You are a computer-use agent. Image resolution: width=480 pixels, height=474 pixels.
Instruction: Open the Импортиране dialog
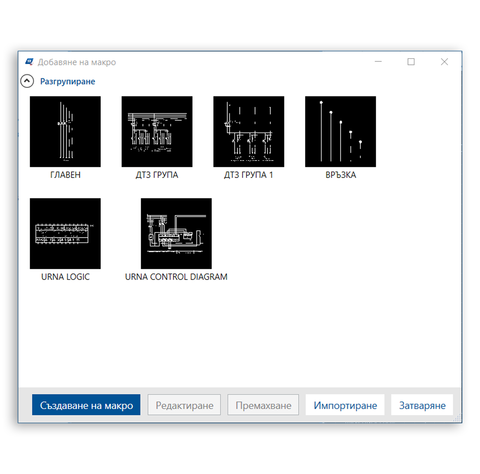(x=345, y=405)
